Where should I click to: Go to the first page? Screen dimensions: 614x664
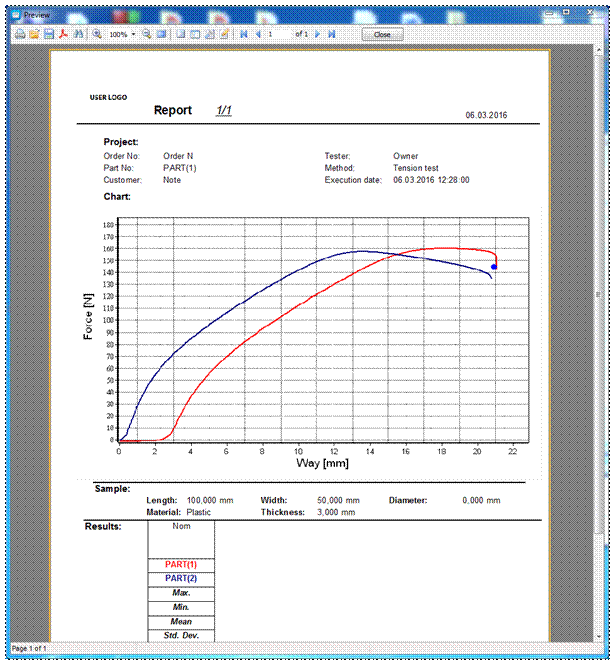tap(243, 34)
